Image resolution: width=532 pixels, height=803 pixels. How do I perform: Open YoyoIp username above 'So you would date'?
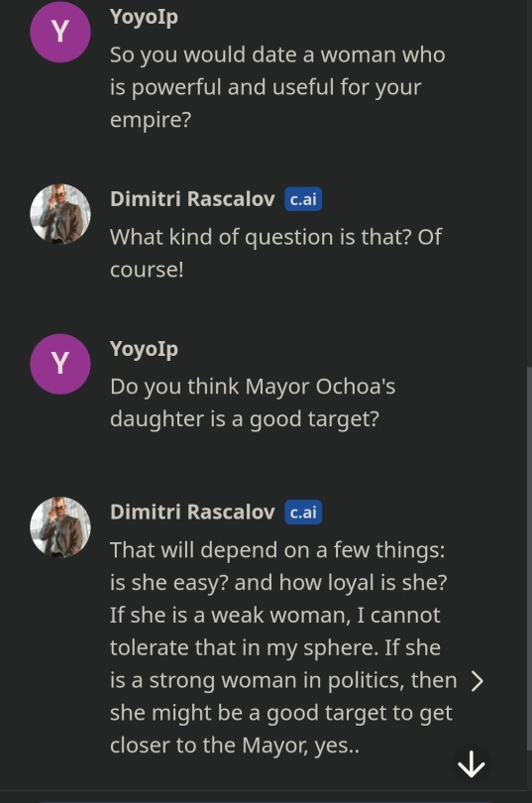(144, 17)
